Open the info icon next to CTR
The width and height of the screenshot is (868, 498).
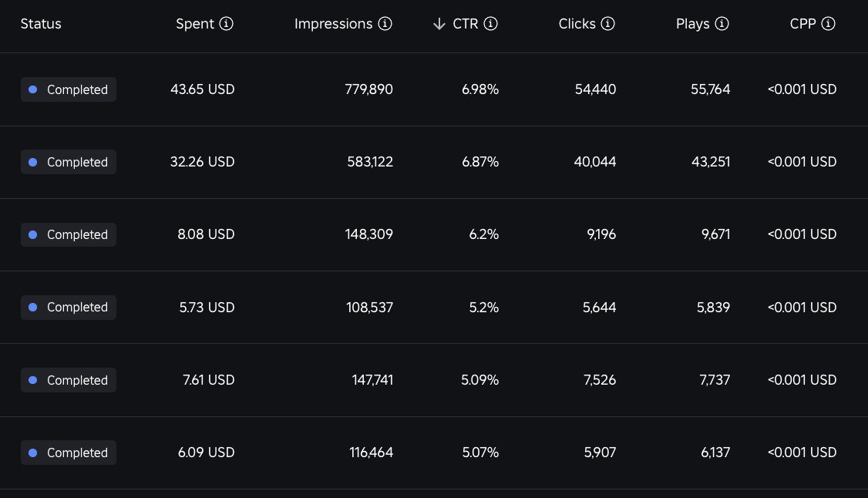(x=490, y=24)
